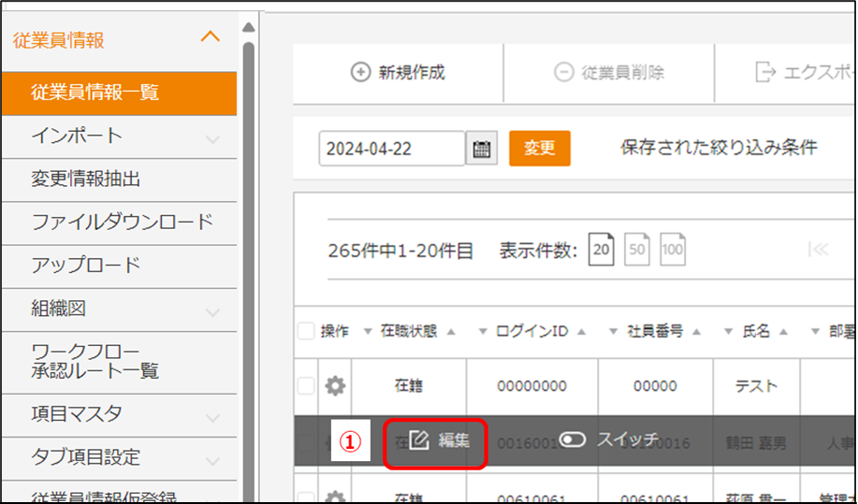
Task: Click the 編集 pencil edit icon
Action: [x=418, y=439]
